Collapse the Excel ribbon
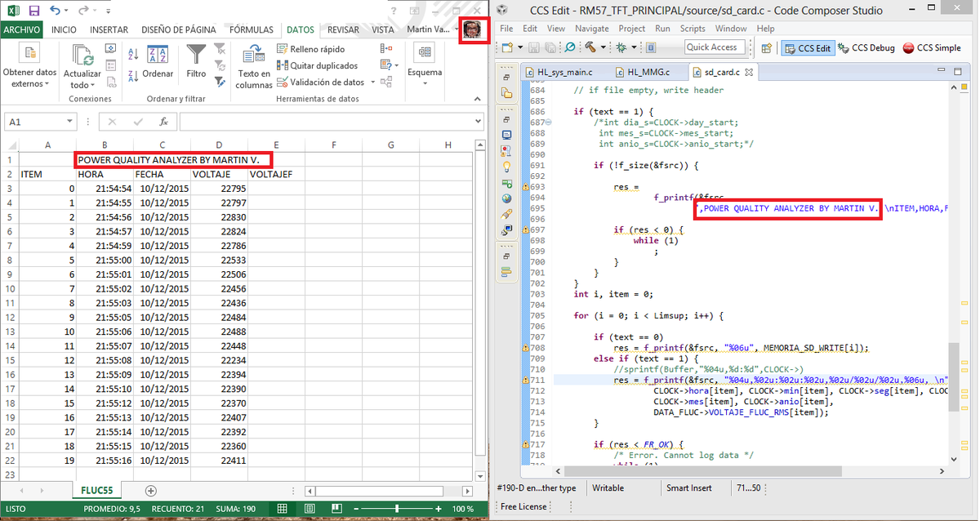The height and width of the screenshot is (521, 980). (x=479, y=99)
